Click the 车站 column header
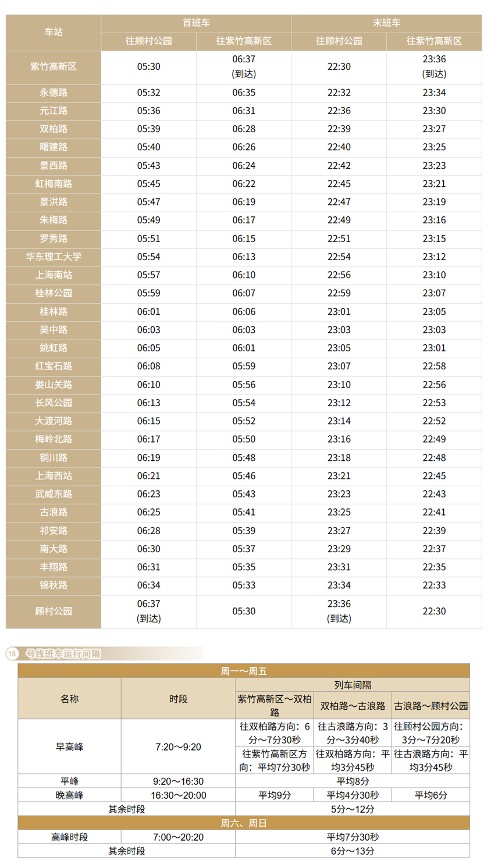Viewport: 491px width, 868px height. point(54,33)
